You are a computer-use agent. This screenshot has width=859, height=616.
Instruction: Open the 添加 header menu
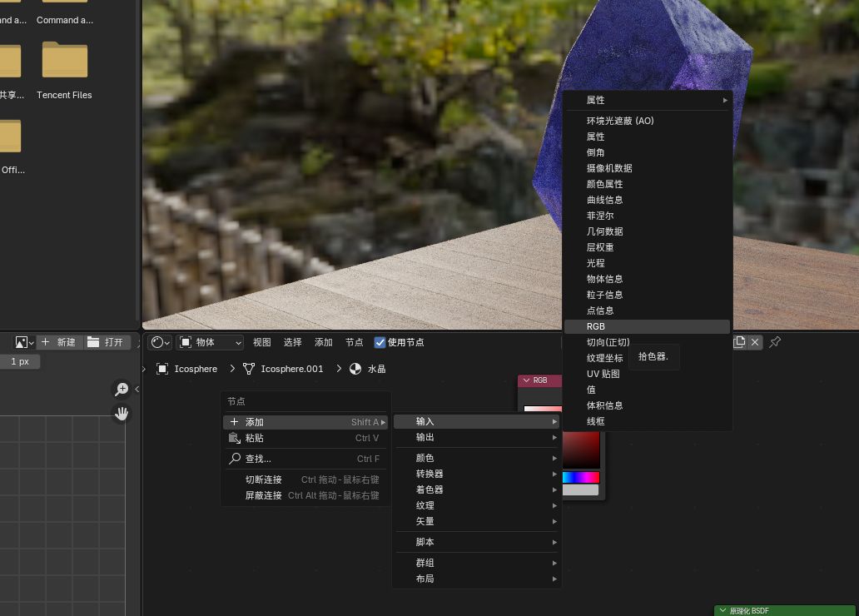coord(323,342)
